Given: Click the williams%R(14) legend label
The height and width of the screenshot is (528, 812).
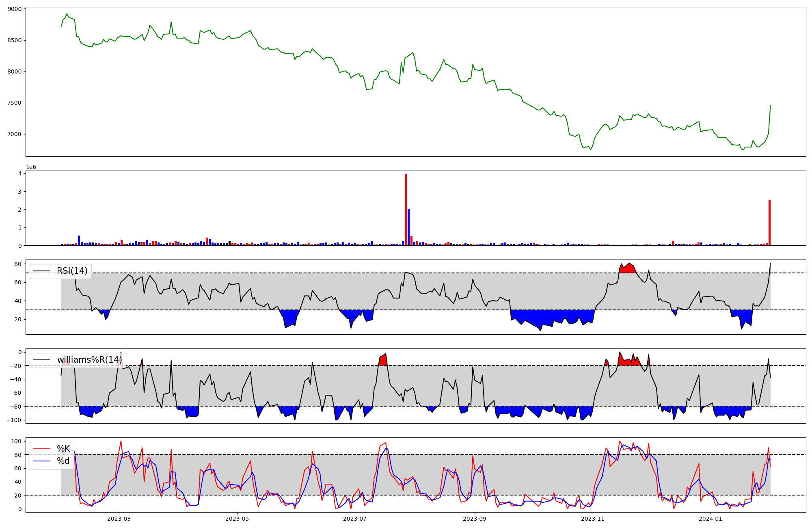Looking at the screenshot, I should 89,360.
